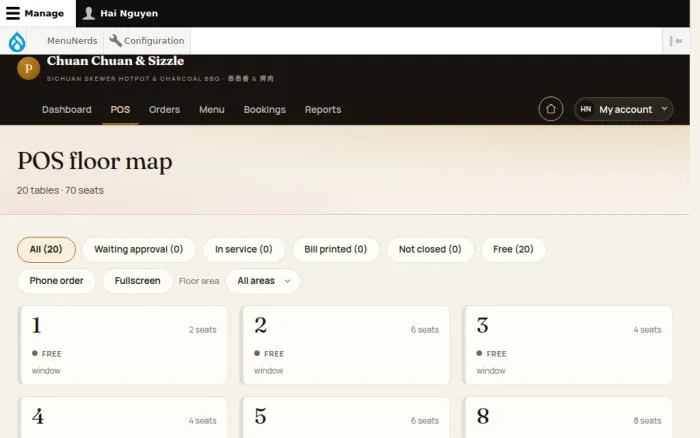
Task: Filter by Bill printed (0)
Action: click(x=336, y=249)
